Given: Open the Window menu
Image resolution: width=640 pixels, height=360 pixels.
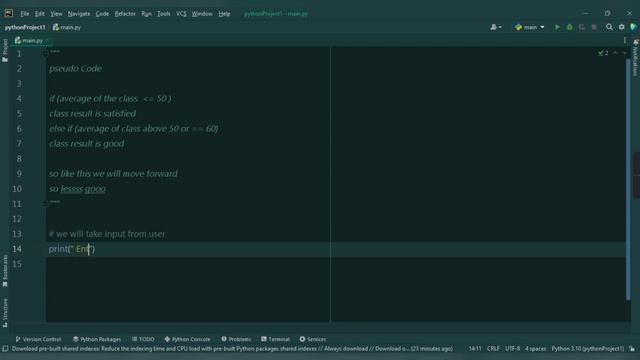Looking at the screenshot, I should 202,13.
